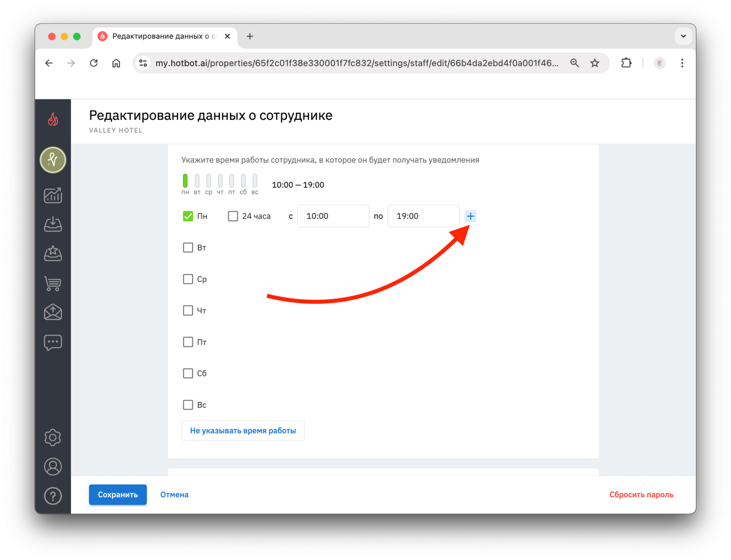
Task: Select the Редактирование данных browser tab
Action: [165, 36]
